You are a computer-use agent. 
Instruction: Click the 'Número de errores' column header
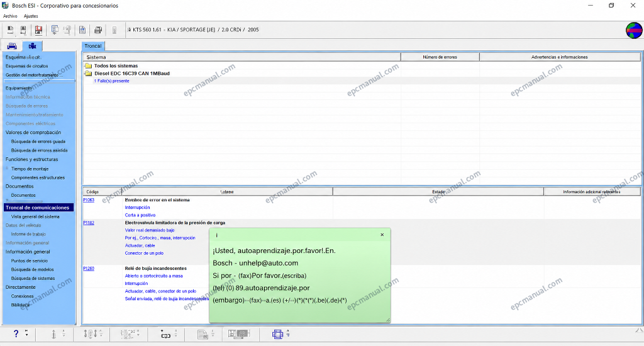(x=440, y=57)
